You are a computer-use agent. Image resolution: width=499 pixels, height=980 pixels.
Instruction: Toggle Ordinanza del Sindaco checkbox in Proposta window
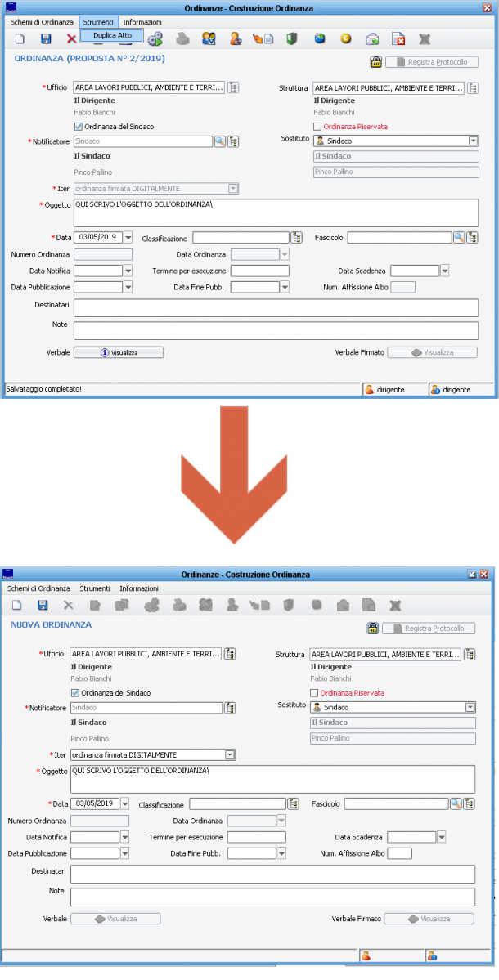(79, 127)
